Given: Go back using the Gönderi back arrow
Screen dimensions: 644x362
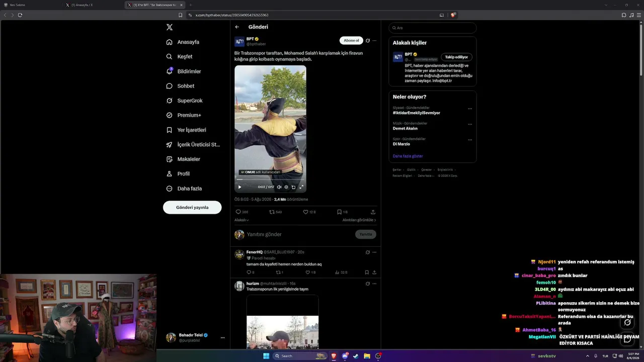Looking at the screenshot, I should [x=237, y=27].
